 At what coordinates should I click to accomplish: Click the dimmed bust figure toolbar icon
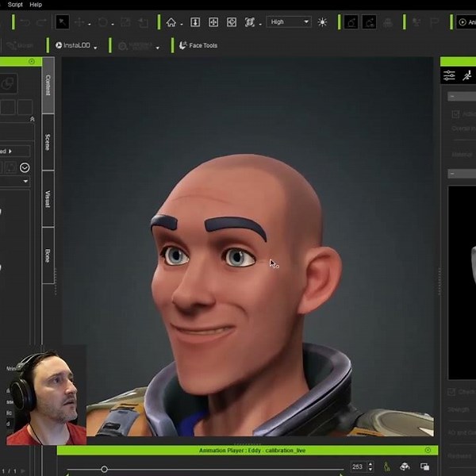(388, 22)
